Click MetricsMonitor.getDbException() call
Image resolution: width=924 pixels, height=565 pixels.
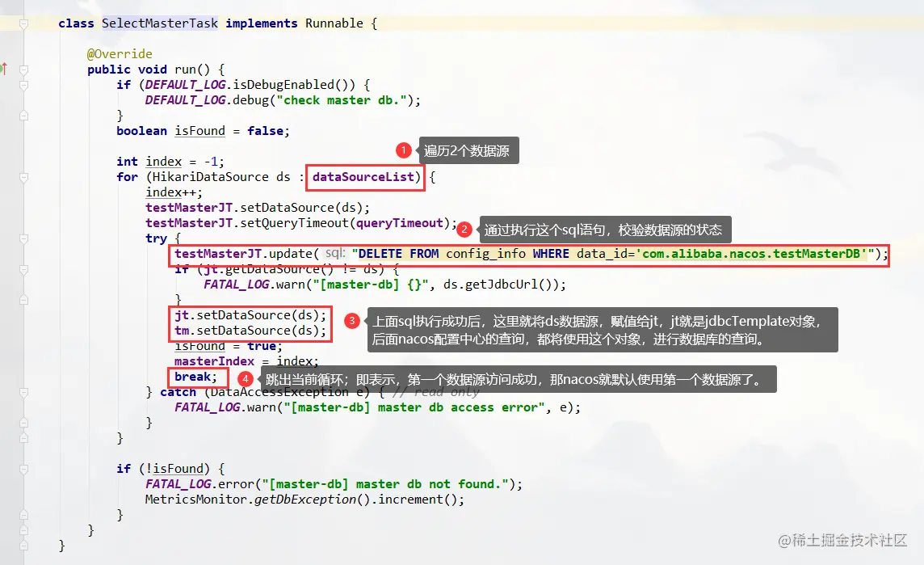[x=258, y=499]
